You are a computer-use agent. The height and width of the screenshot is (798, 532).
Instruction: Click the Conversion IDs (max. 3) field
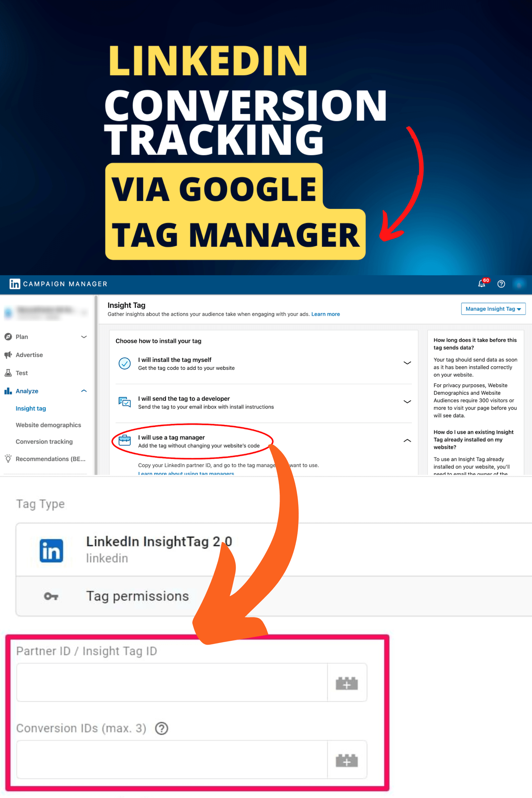(172, 760)
